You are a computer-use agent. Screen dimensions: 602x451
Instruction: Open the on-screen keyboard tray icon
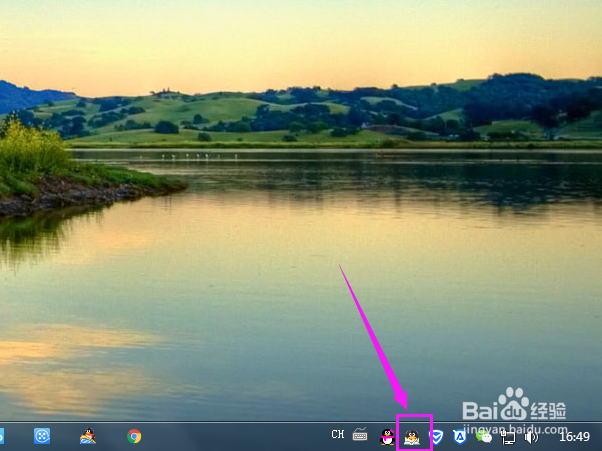(x=360, y=435)
